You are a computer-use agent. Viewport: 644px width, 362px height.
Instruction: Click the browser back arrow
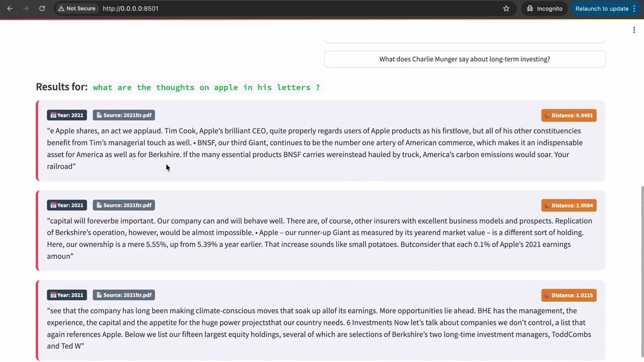click(10, 8)
